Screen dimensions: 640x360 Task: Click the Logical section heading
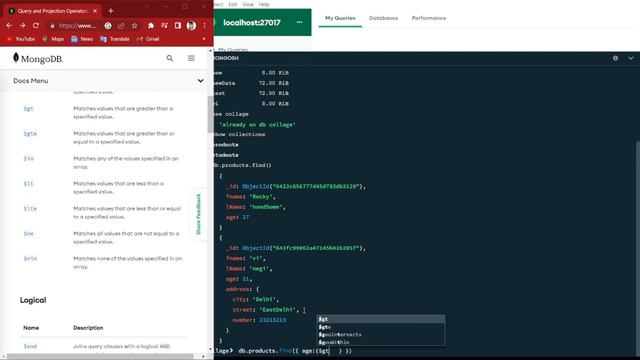coord(33,300)
